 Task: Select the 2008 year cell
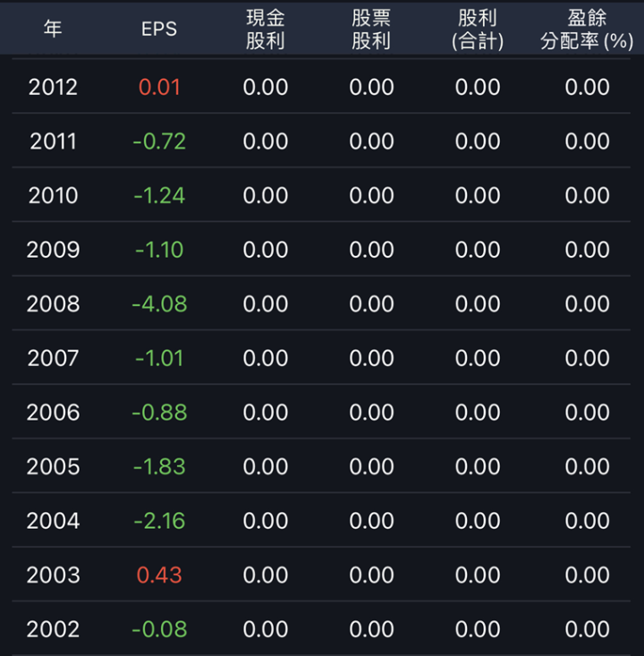coord(53,303)
